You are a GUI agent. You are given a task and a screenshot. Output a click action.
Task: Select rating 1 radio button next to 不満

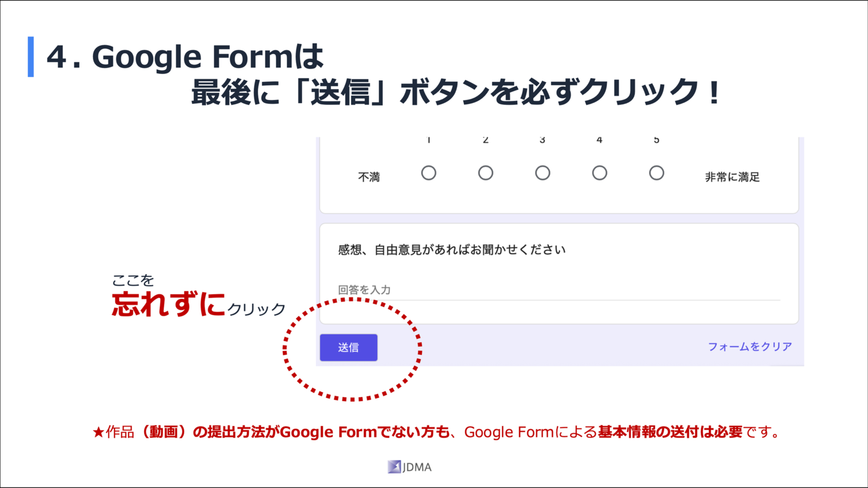tap(429, 173)
